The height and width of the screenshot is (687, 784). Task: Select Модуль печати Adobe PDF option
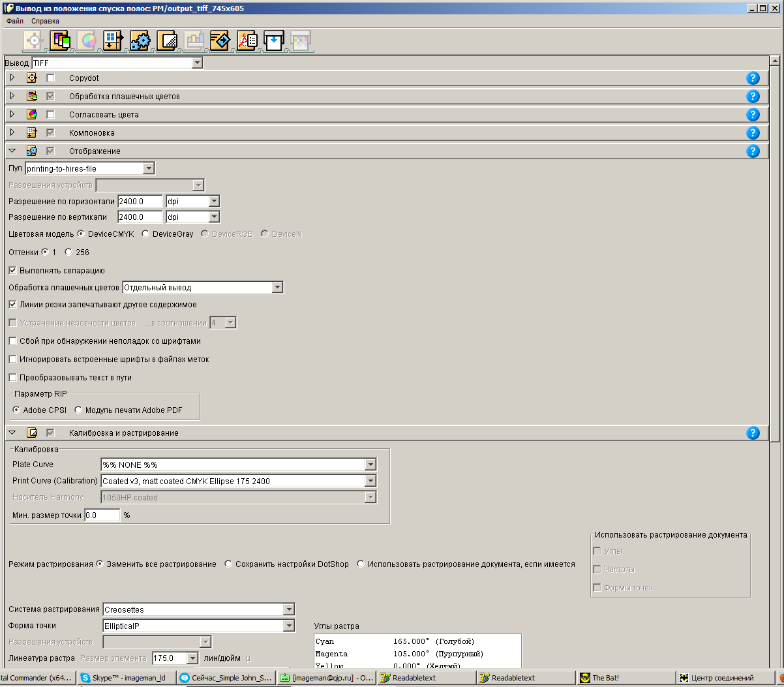click(78, 410)
